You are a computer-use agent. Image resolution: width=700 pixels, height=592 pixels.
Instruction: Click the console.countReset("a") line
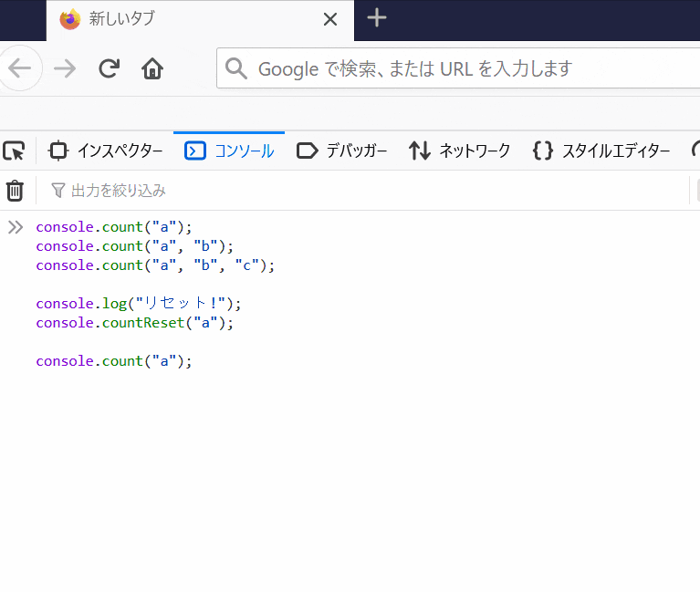[135, 323]
